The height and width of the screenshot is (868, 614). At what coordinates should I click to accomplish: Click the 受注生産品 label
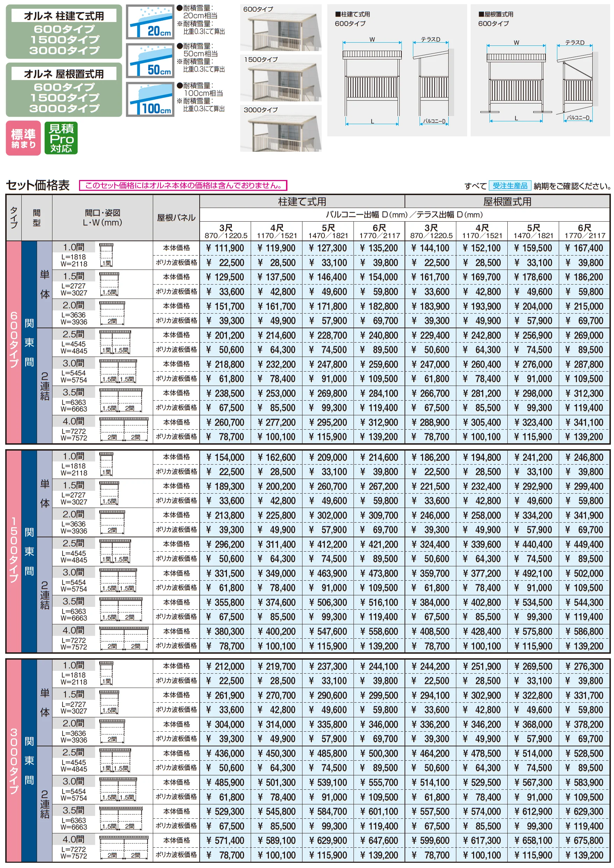pos(510,186)
